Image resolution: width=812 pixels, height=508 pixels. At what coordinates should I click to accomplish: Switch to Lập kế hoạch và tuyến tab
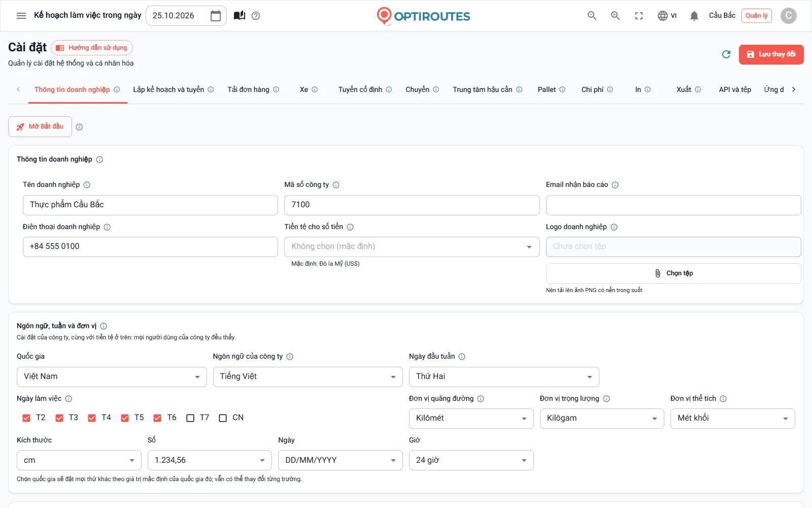(173, 90)
